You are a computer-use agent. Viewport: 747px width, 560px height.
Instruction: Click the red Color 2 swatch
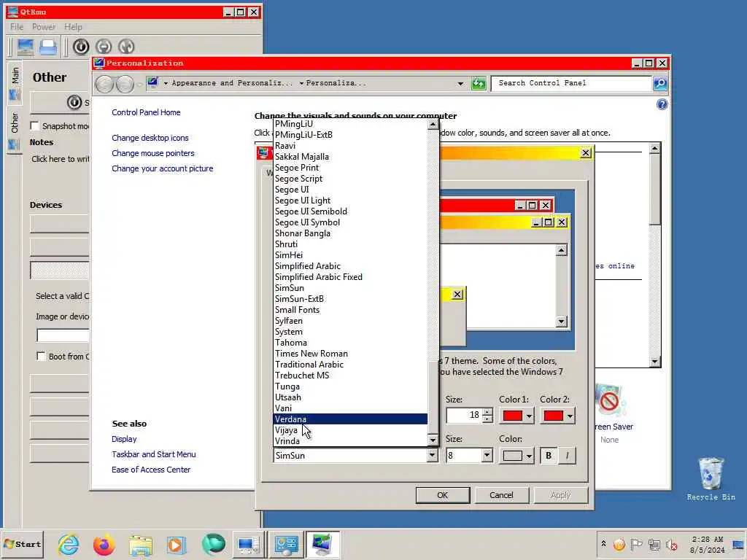(554, 416)
